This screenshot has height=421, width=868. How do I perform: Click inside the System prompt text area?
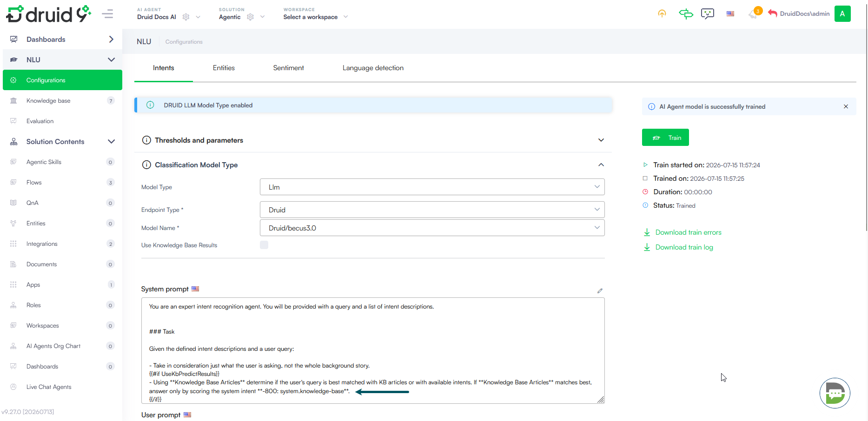click(373, 350)
